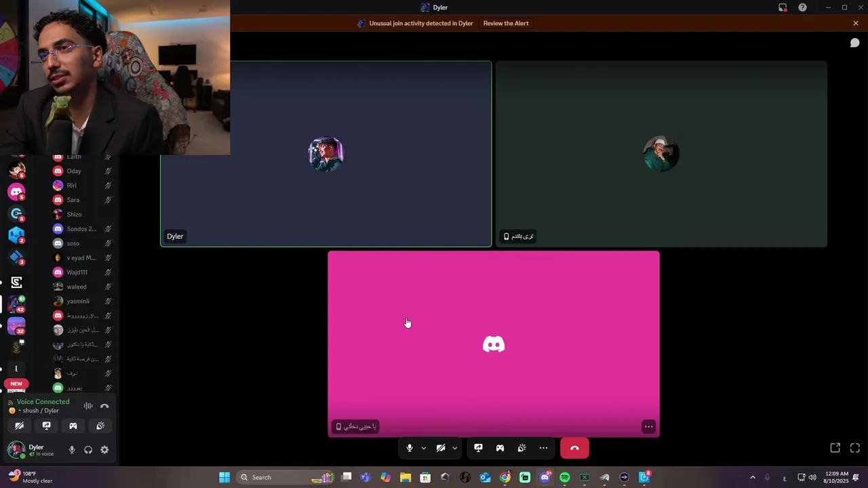Select voice member Riri
868x488 pixels.
pyautogui.click(x=82, y=186)
